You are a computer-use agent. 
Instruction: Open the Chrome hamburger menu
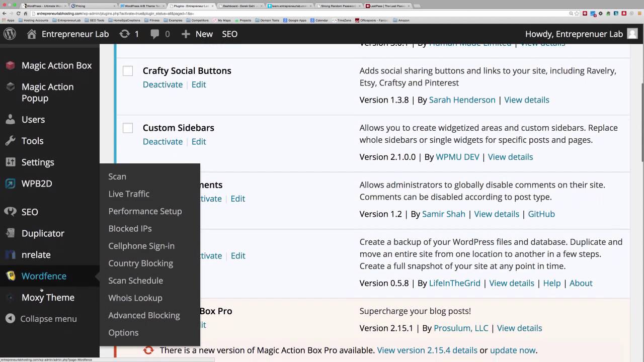pos(639,14)
